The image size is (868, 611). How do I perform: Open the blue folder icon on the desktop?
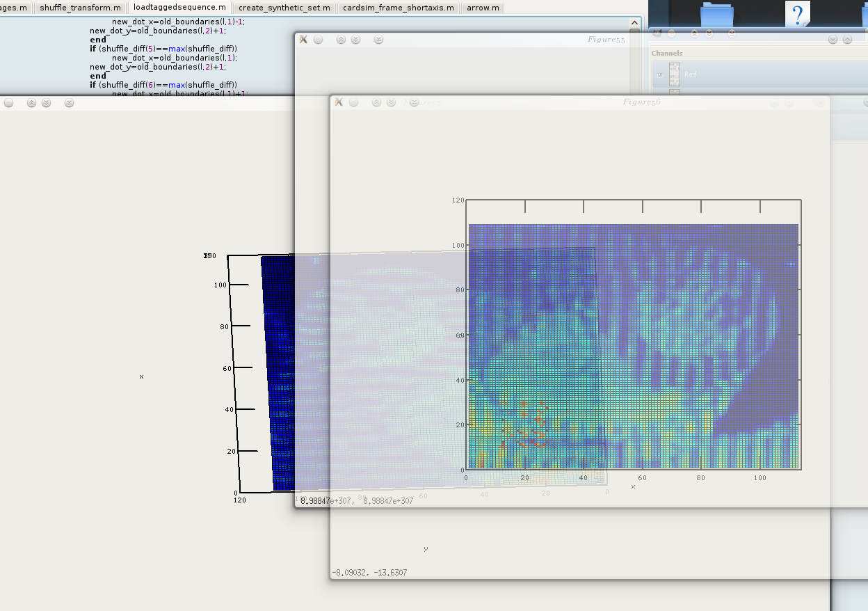pyautogui.click(x=717, y=15)
